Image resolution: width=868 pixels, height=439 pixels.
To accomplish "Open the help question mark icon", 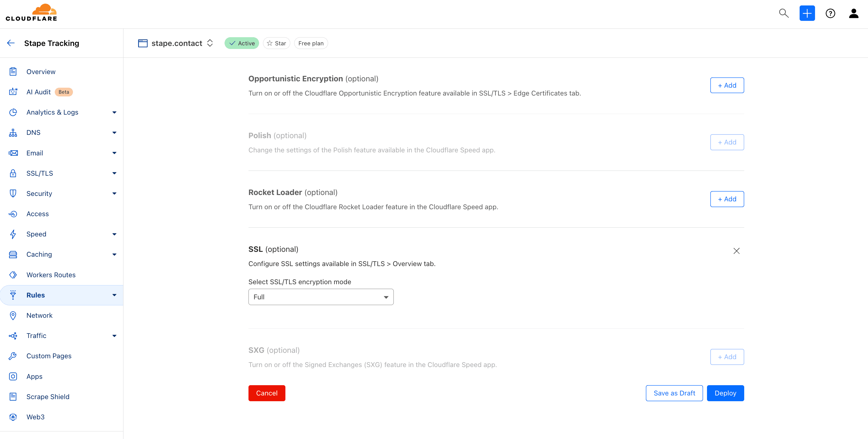I will 830,13.
